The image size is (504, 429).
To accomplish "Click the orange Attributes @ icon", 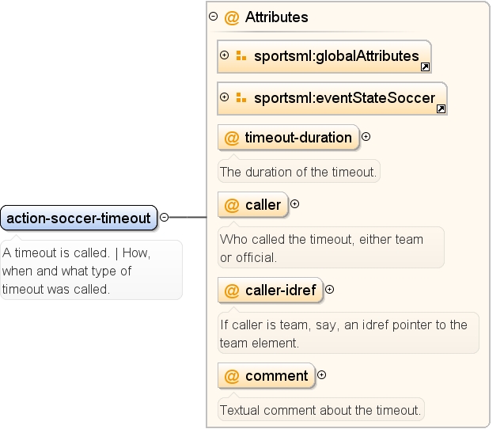I will point(232,17).
